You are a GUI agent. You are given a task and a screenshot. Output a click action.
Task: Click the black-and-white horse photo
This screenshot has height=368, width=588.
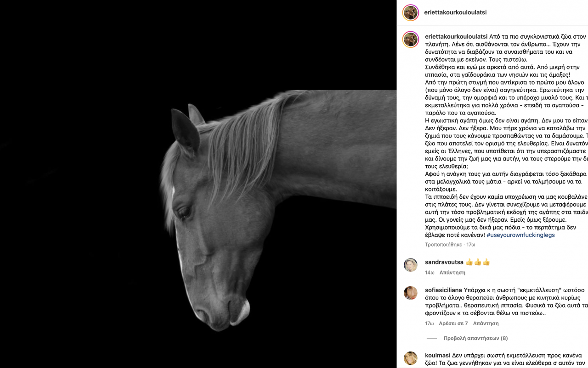pos(198,184)
